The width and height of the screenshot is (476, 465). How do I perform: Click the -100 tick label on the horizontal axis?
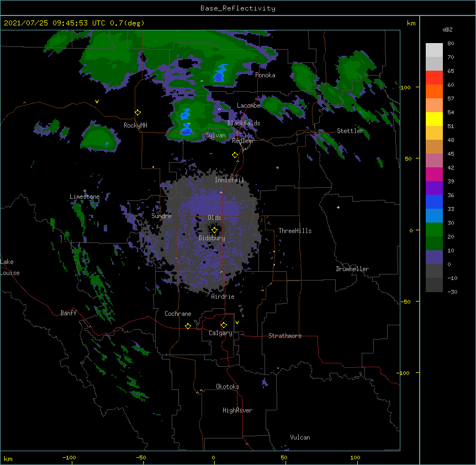(x=69, y=457)
